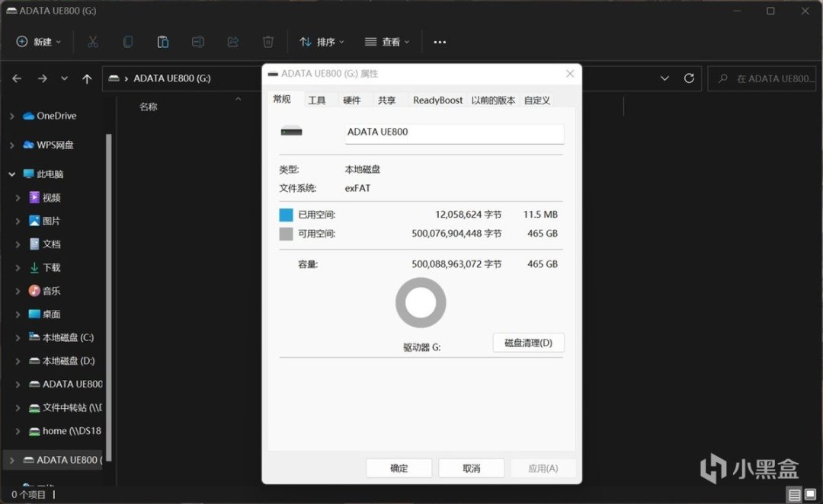Select 本地磁盘 (C:) in sidebar
Screen dimensions: 823x504
62,338
